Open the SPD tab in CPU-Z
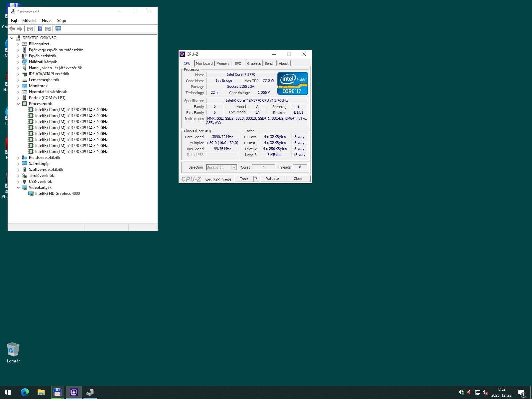532x399 pixels. [238, 64]
